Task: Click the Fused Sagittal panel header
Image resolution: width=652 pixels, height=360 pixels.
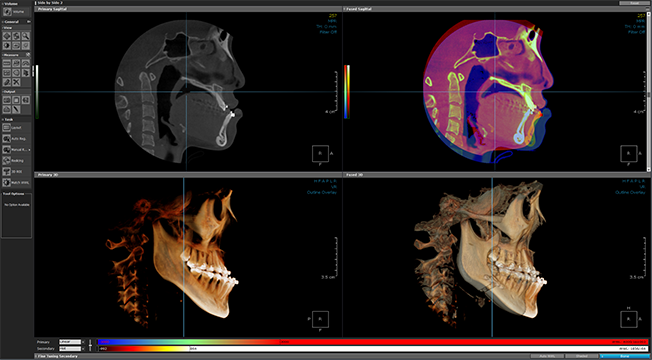Action: [x=494, y=9]
